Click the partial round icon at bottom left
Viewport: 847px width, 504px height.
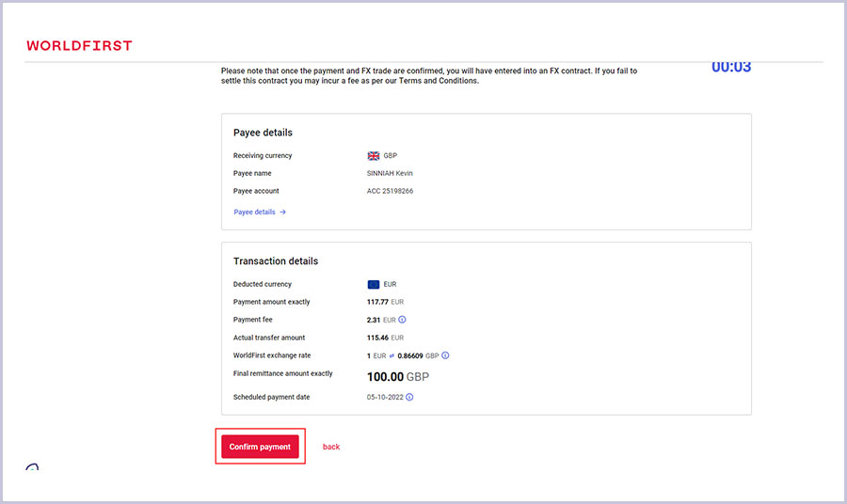[32, 467]
